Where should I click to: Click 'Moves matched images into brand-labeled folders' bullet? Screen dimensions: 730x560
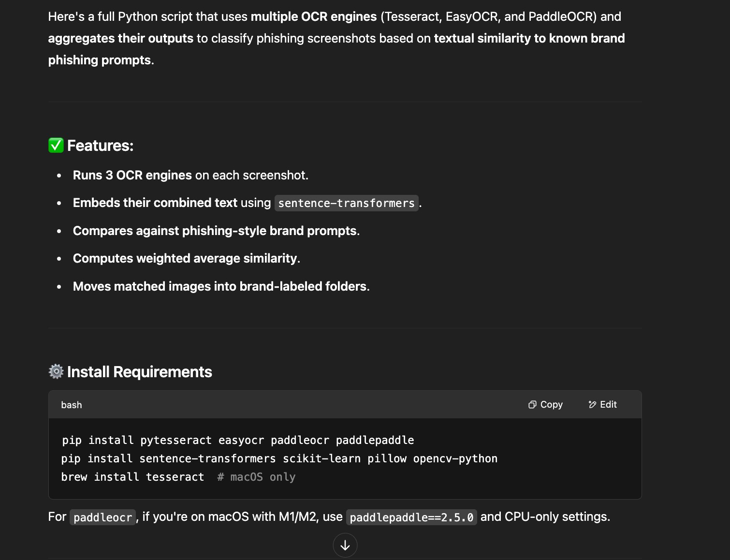point(221,286)
